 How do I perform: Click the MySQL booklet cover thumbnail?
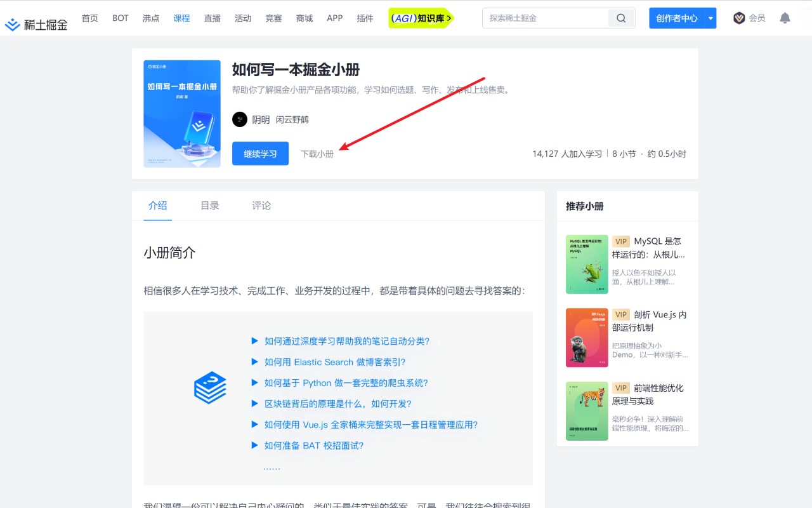587,264
